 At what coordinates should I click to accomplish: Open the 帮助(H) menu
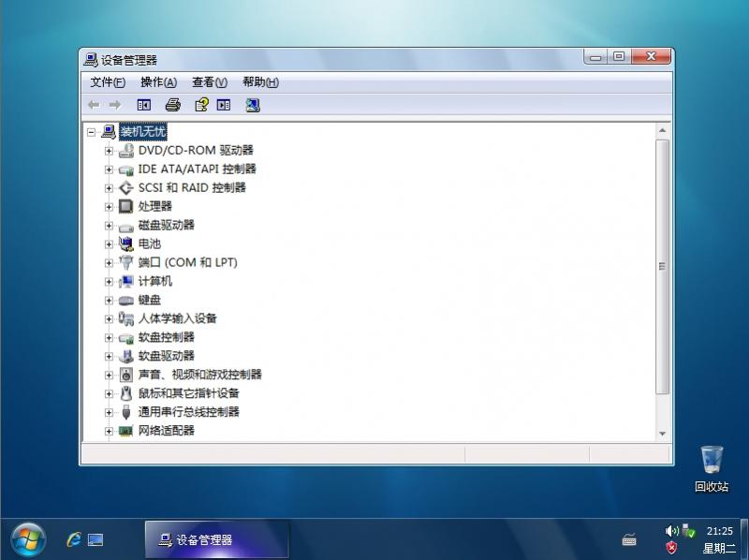click(x=260, y=82)
